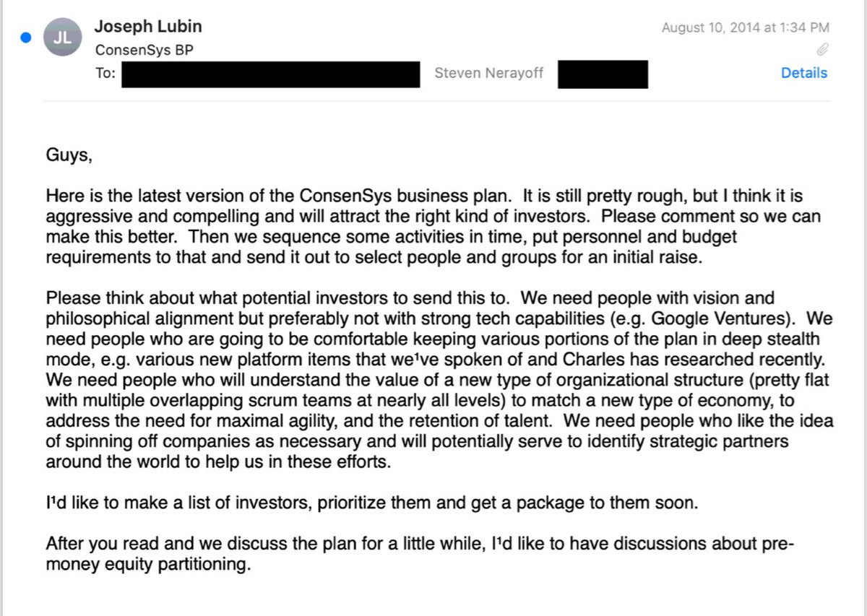This screenshot has width=867, height=616.
Task: Click the "Guys," greeting line
Action: coord(69,155)
